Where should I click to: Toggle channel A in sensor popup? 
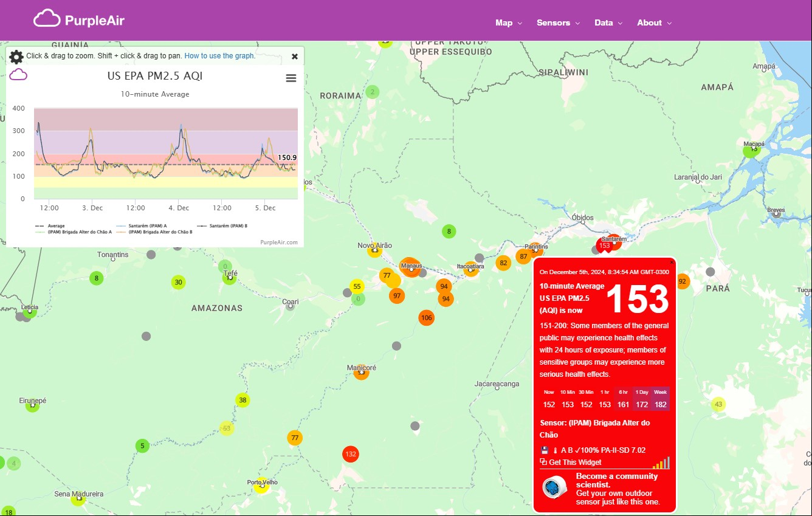point(563,450)
